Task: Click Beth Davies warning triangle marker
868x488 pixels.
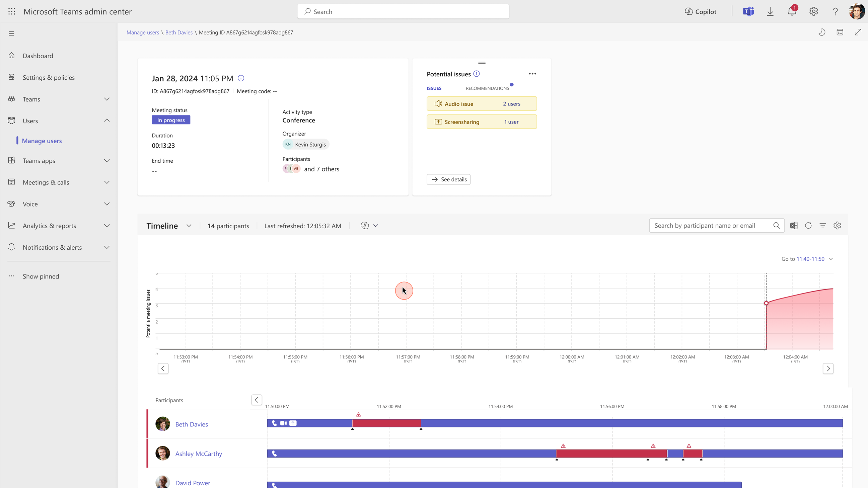Action: click(359, 415)
